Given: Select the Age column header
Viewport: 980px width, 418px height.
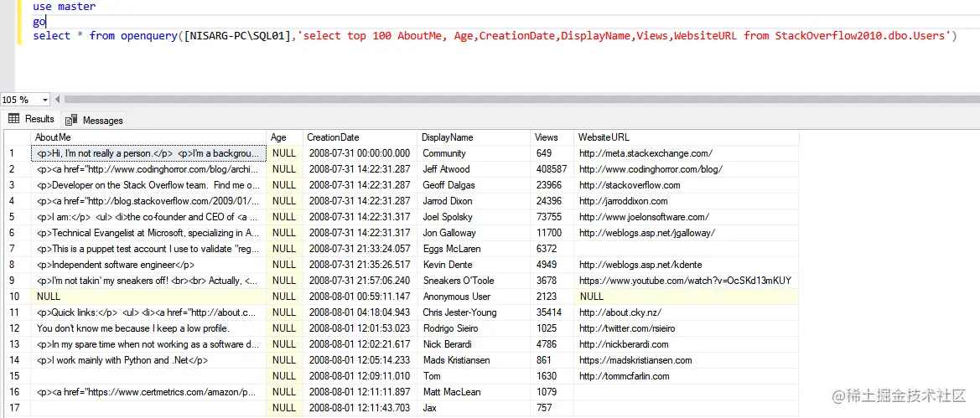Looking at the screenshot, I should (x=285, y=137).
